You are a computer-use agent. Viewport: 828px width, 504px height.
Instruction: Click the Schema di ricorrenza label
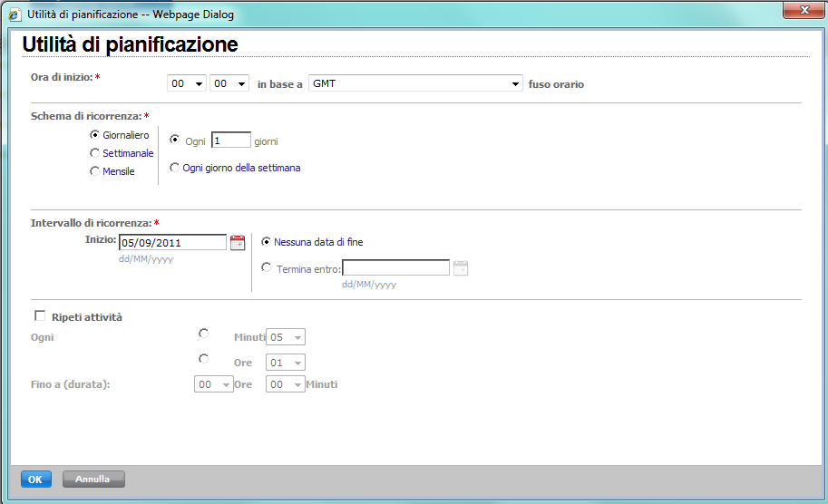click(x=86, y=116)
